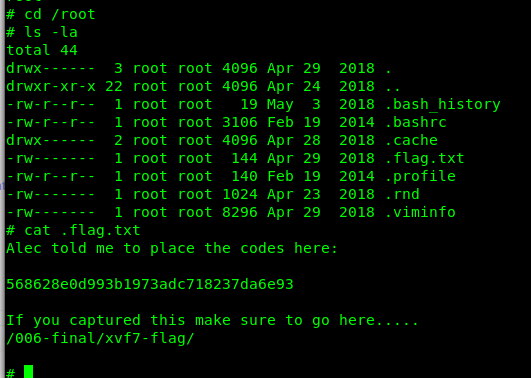Click the left window border edge
Viewport: 531px width, 378px height.
[3, 189]
